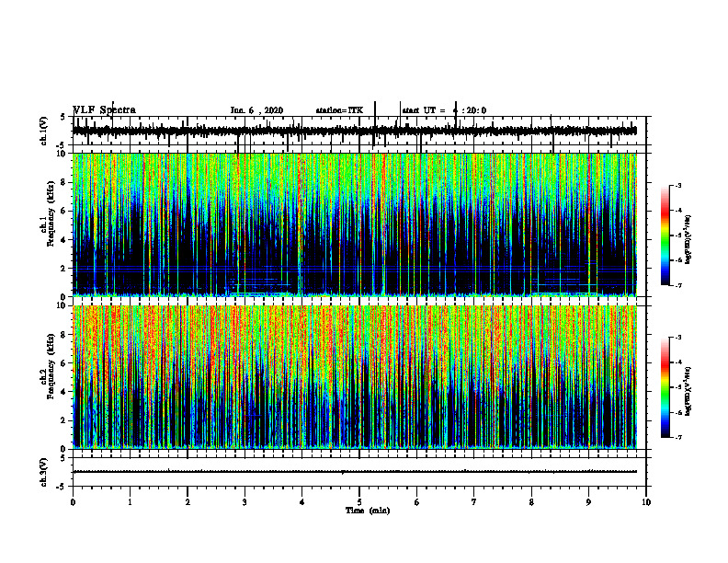Click the "4" kHz tick of ch.1 spectrogram

coord(64,240)
